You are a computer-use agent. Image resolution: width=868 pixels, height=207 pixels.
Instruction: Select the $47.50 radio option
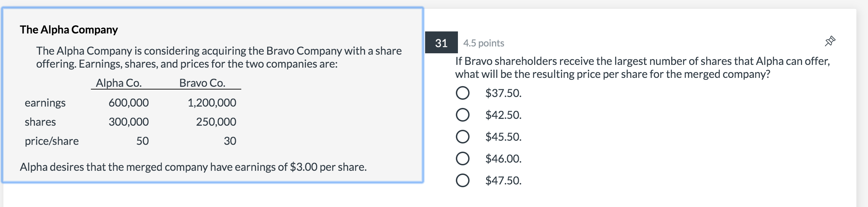462,180
